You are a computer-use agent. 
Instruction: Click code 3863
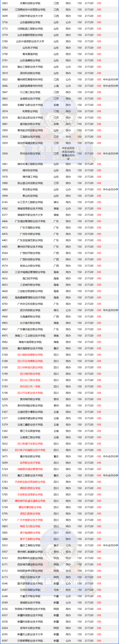5,99
